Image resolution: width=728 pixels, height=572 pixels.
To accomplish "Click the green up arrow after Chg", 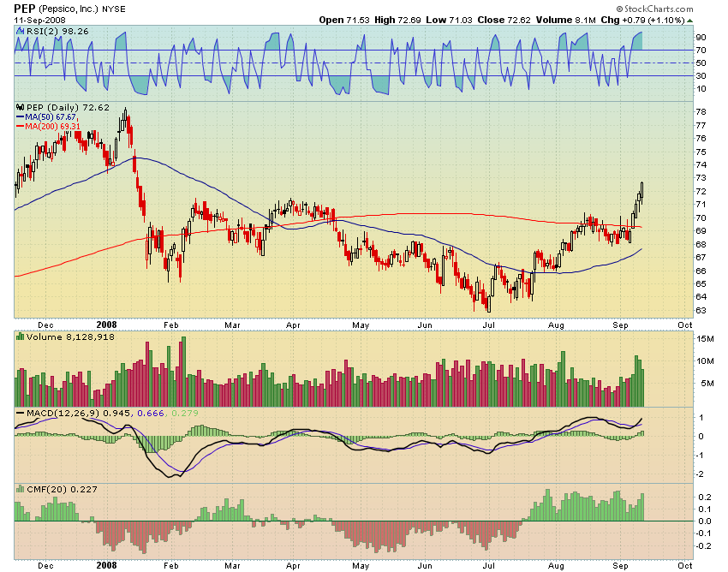I will click(x=690, y=21).
